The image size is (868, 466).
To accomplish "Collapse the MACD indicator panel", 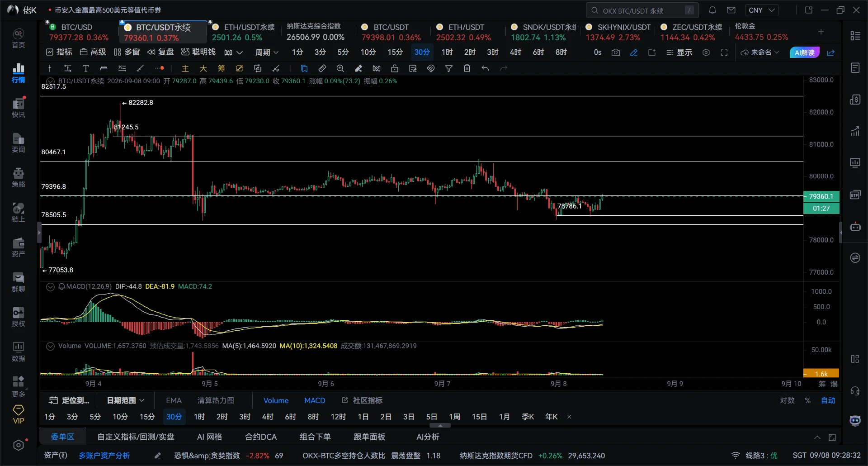I will coord(50,286).
